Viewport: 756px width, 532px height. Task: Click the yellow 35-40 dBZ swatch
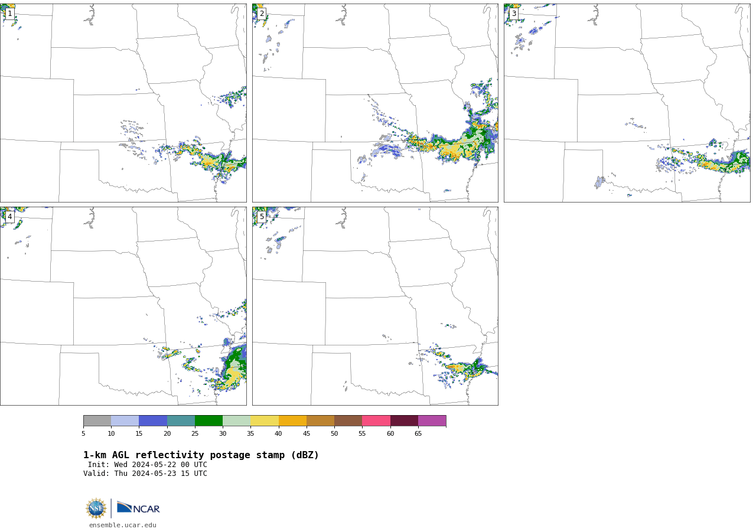265,420
